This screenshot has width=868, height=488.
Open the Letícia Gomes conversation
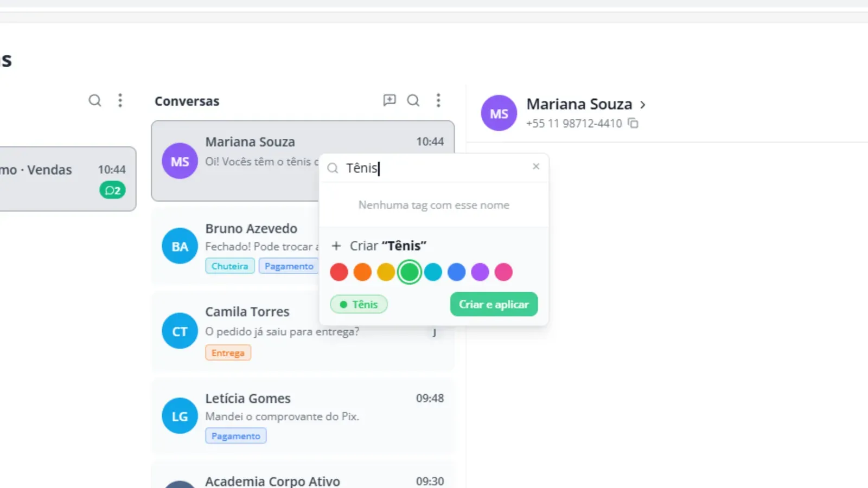click(x=303, y=416)
